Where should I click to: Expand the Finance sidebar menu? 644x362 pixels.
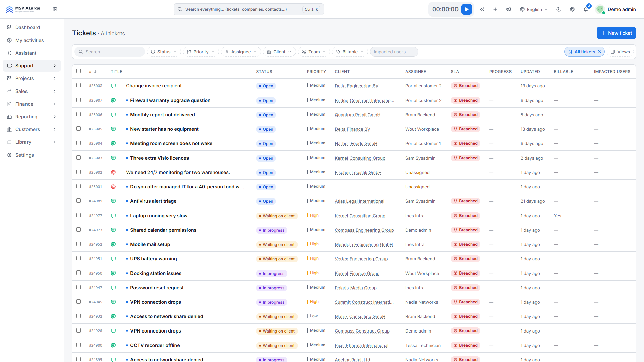point(32,104)
